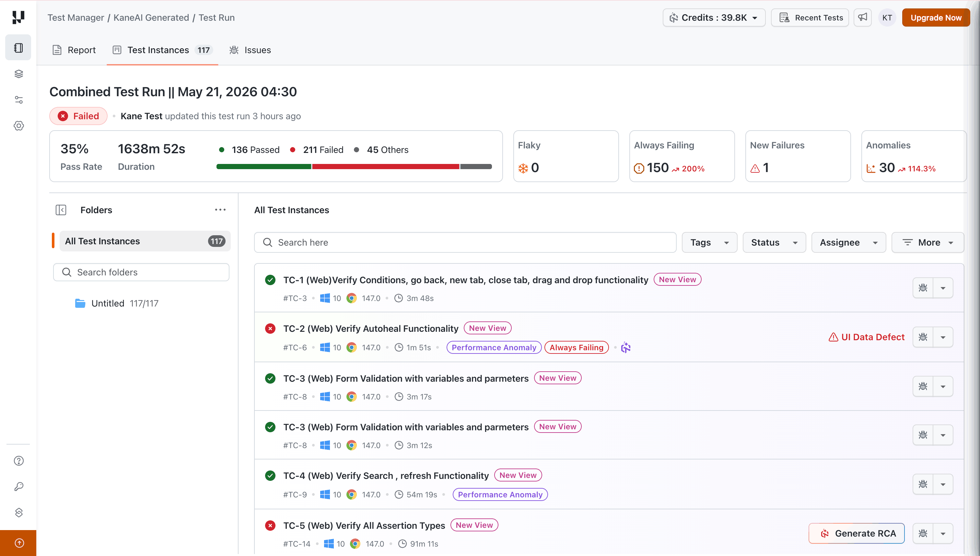
Task: Click the purple AI RCA icon in TC-2 row
Action: [625, 347]
